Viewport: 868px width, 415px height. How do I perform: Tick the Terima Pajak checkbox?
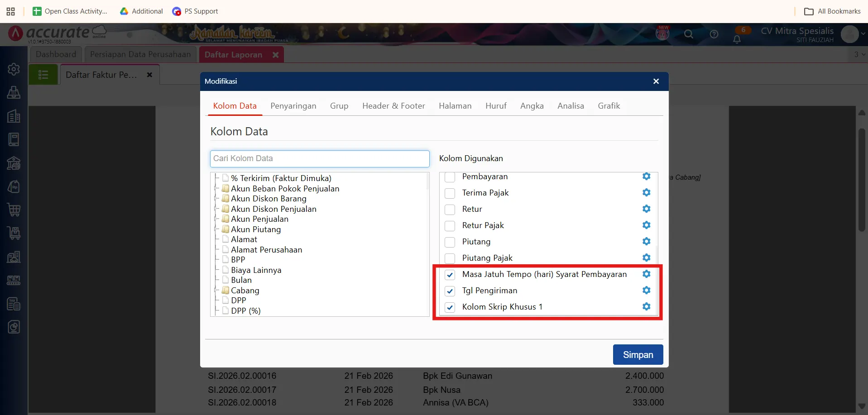pos(450,193)
